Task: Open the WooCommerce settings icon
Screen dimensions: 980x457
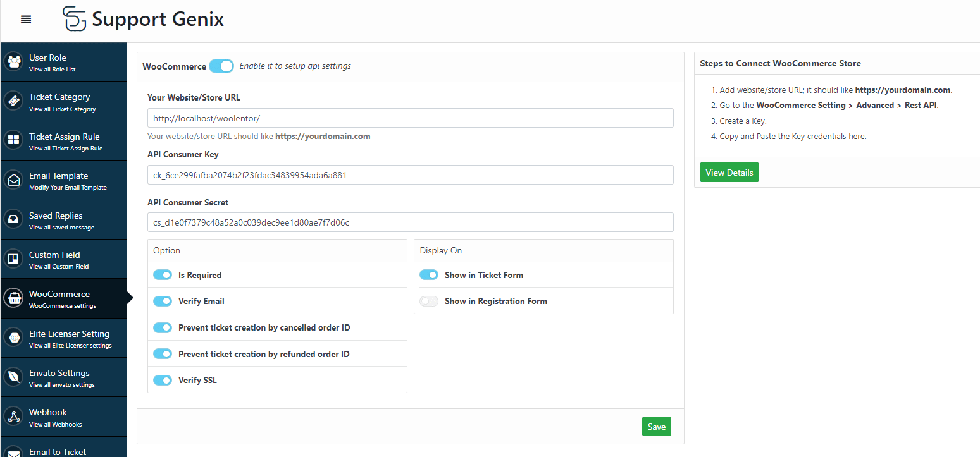Action: pos(14,298)
